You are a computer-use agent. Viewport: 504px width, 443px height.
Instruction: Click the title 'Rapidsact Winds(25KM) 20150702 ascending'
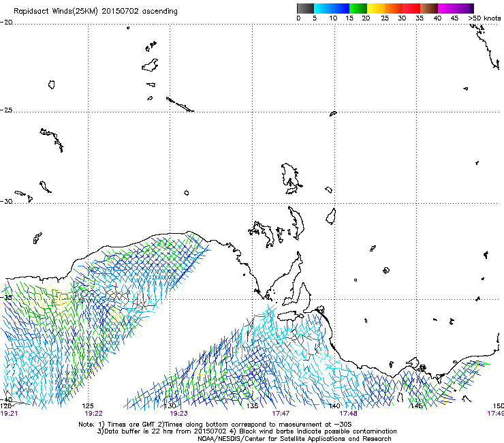pyautogui.click(x=95, y=12)
